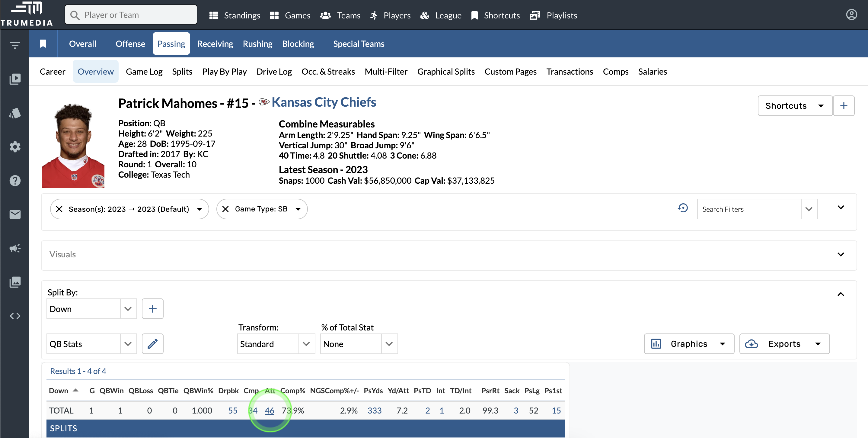The image size is (868, 438).
Task: Open the mail envelope sidebar icon
Action: 15,214
